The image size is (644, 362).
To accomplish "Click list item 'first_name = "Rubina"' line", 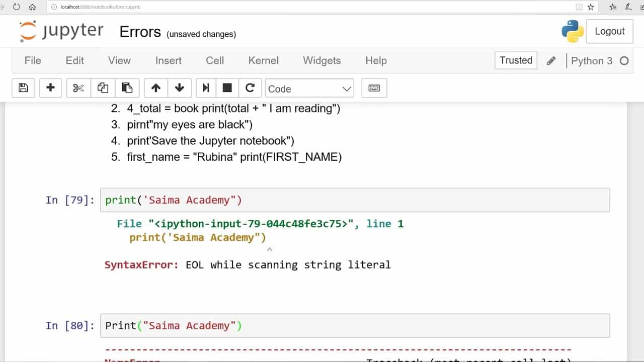I will tap(234, 157).
